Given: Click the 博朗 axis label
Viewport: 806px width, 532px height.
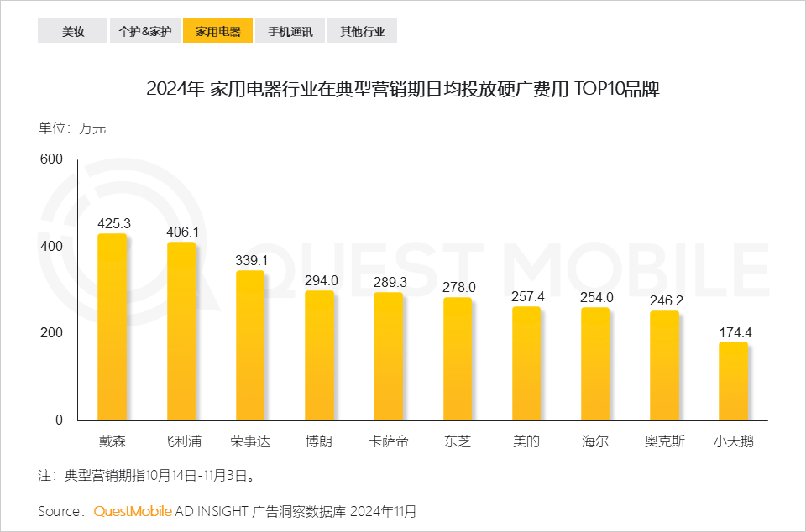Looking at the screenshot, I should [x=319, y=441].
